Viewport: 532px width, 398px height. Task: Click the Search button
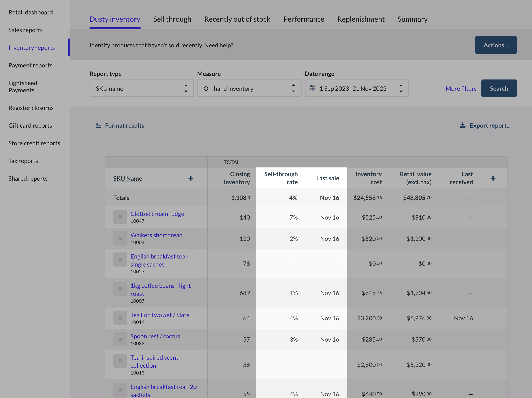point(498,89)
